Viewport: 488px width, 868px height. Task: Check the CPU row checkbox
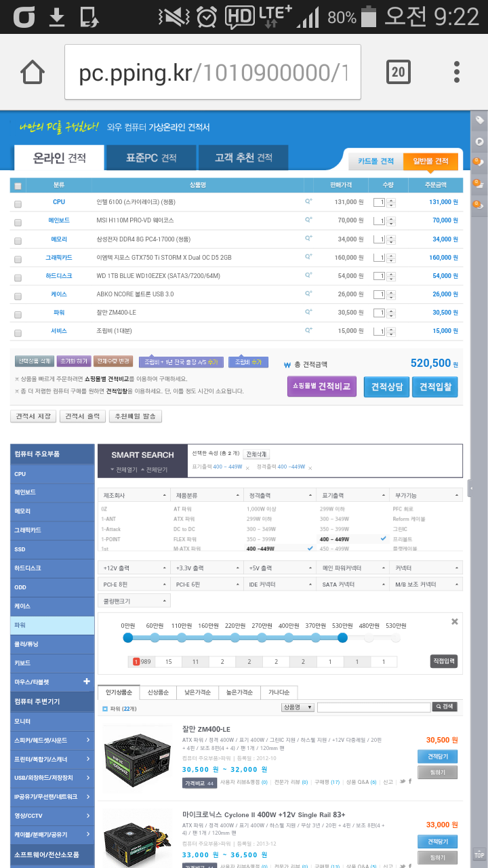18,203
